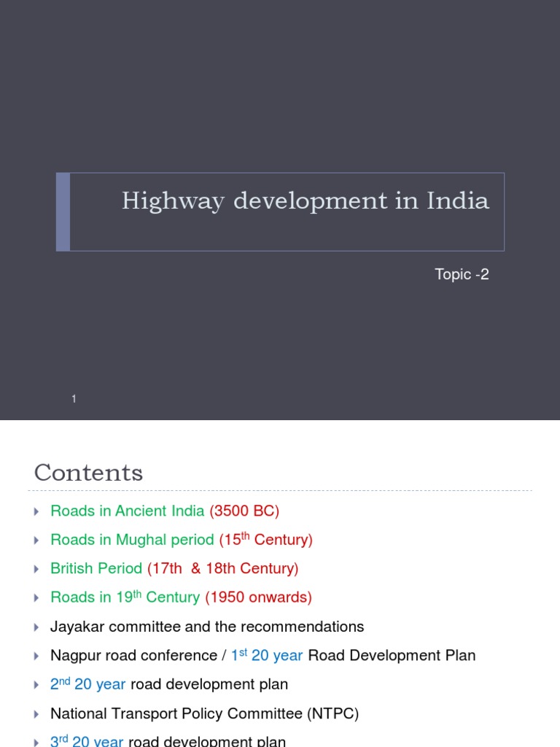Click "3rd 20 year road development plan" line
This screenshot has width=560, height=747.
(x=168, y=741)
